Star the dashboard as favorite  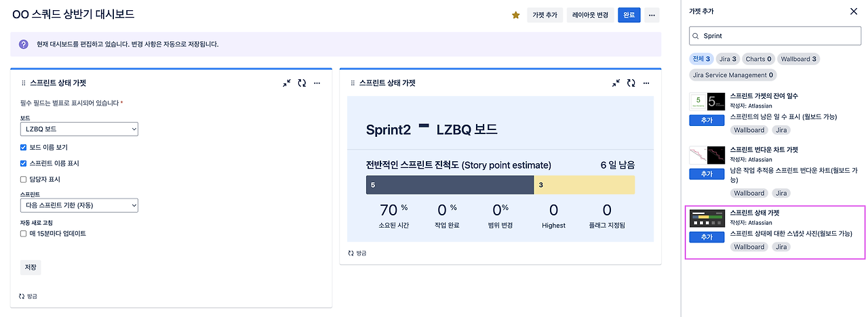[515, 15]
